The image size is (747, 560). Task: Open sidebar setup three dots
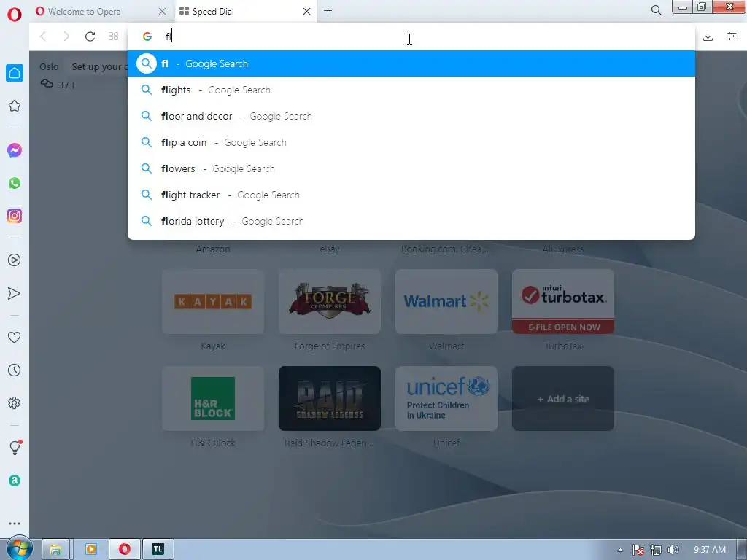click(15, 524)
